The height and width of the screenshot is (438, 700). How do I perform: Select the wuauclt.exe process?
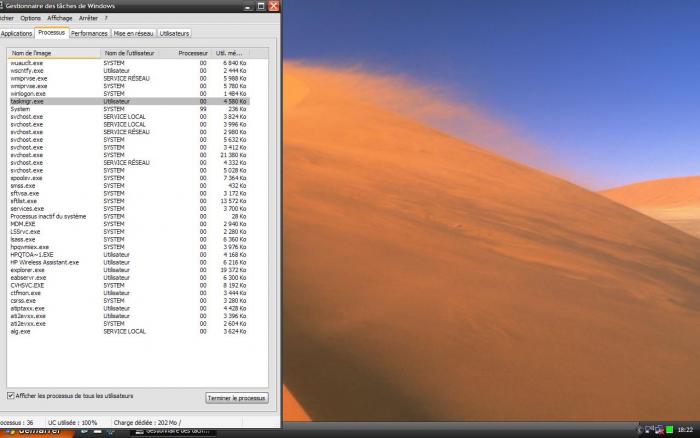pyautogui.click(x=129, y=63)
